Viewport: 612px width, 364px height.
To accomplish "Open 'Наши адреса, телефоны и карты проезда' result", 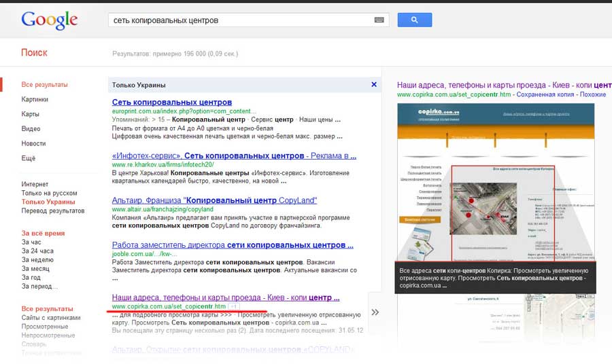I will tap(226, 297).
